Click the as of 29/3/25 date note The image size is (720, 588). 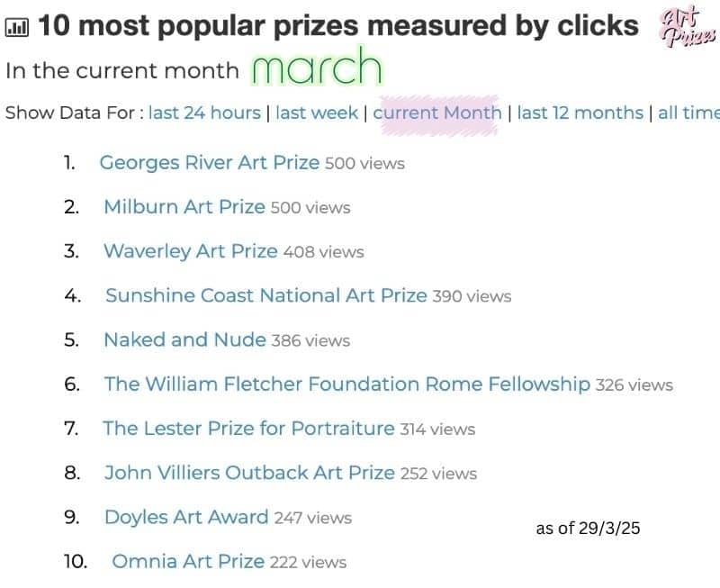pyautogui.click(x=588, y=529)
